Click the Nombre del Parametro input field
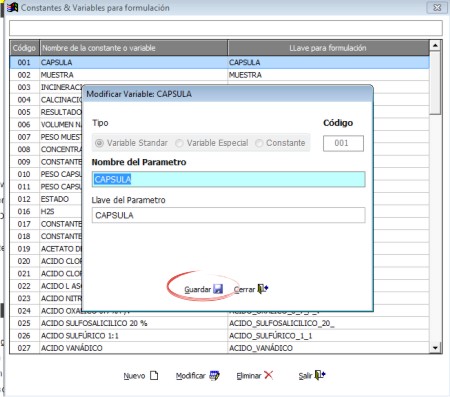 point(228,179)
